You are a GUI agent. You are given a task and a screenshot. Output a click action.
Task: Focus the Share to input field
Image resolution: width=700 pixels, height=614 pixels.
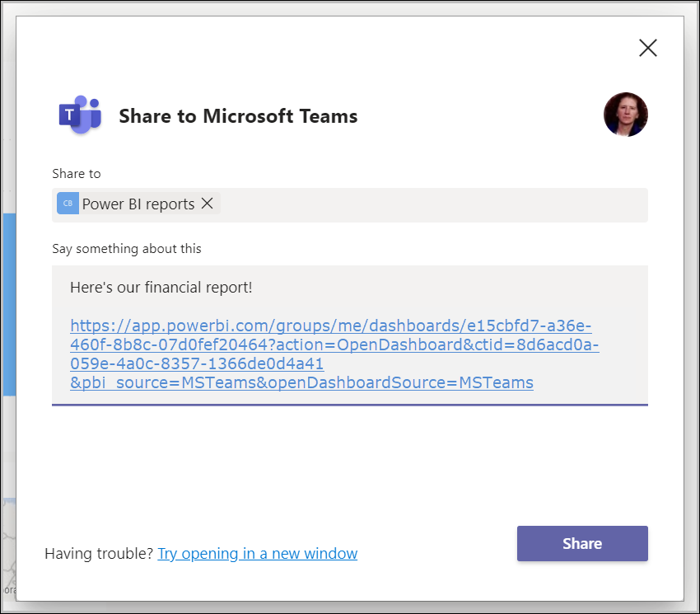[349, 205]
